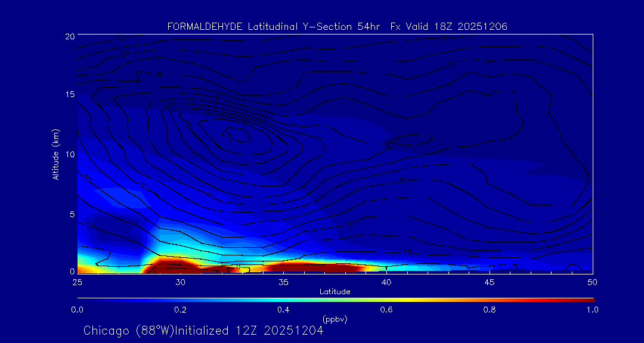Screen dimensions: 644x343
Task: Click the x-axis tick label 50
Action: pos(593,282)
